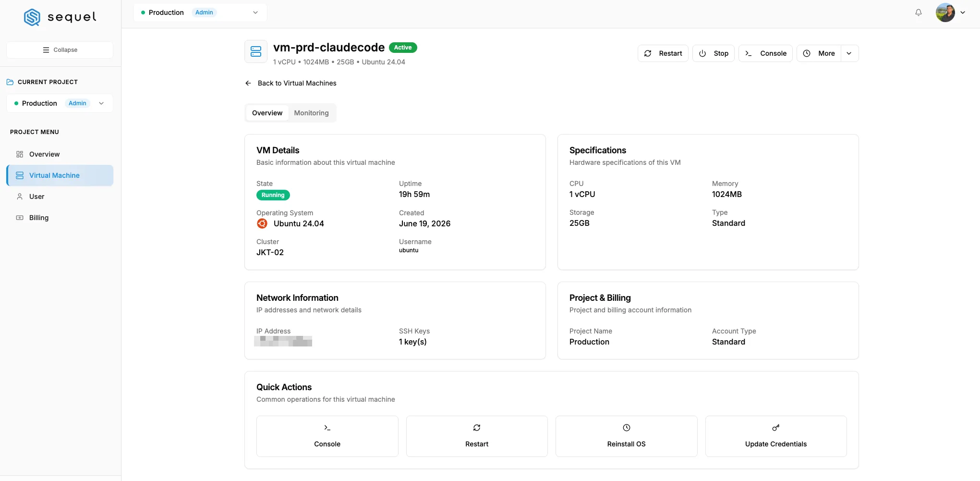This screenshot has width=980, height=481.
Task: Click the blurred IP address value
Action: pyautogui.click(x=283, y=341)
